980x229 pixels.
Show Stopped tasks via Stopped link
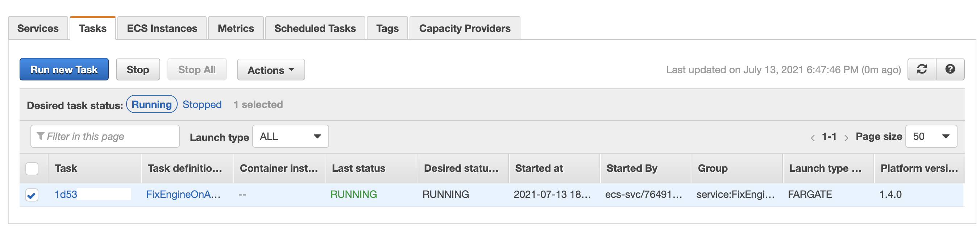pos(202,105)
